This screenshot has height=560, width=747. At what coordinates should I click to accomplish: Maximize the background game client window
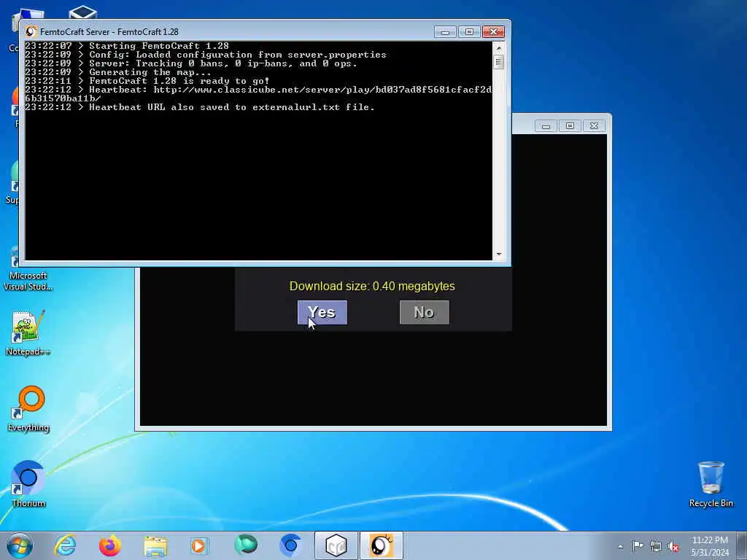570,126
